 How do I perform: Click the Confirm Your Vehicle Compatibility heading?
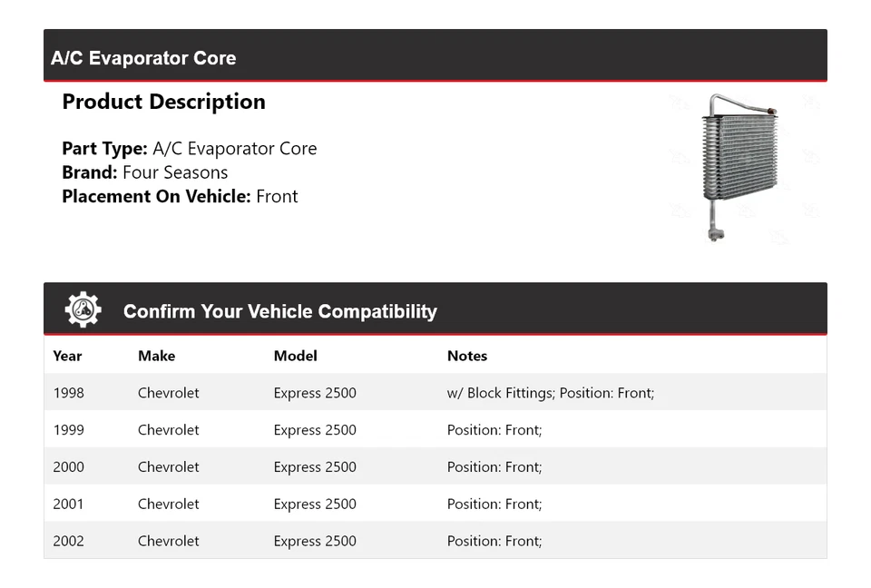(x=279, y=311)
